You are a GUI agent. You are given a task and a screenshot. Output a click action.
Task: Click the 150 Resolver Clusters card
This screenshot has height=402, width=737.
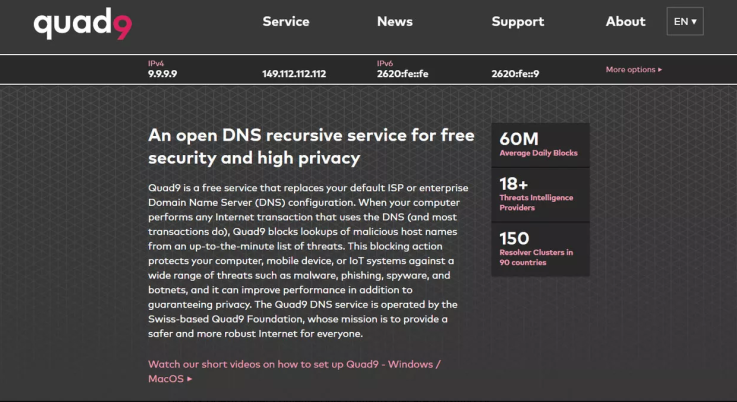click(x=540, y=250)
